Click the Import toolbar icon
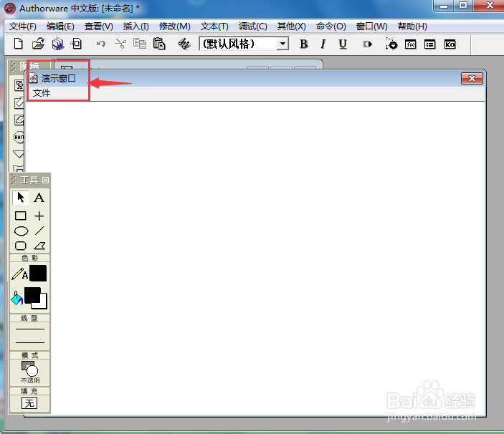Image resolution: width=504 pixels, height=434 pixels. [77, 44]
